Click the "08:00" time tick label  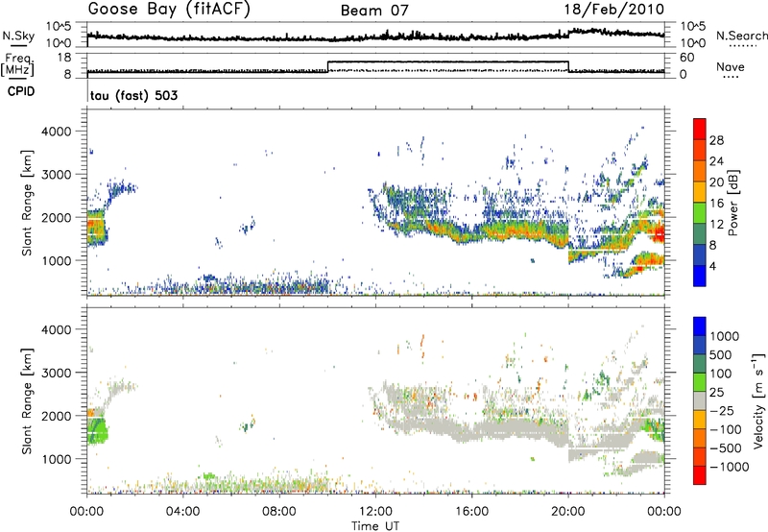279,512
